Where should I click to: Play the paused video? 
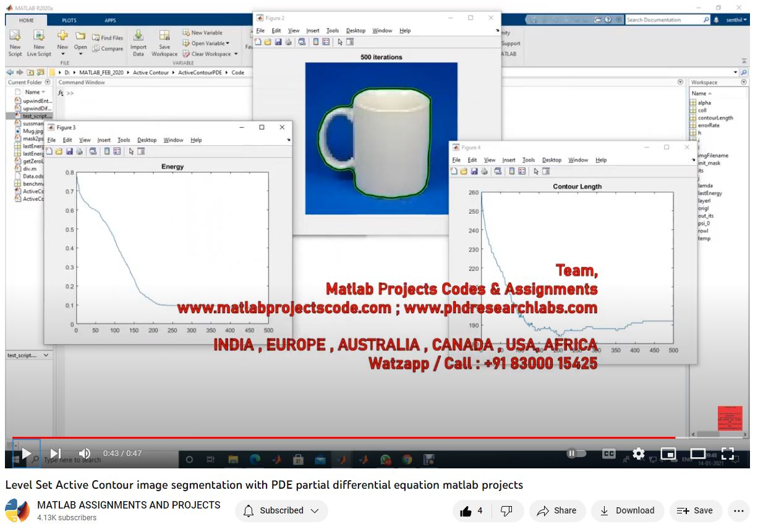[27, 454]
